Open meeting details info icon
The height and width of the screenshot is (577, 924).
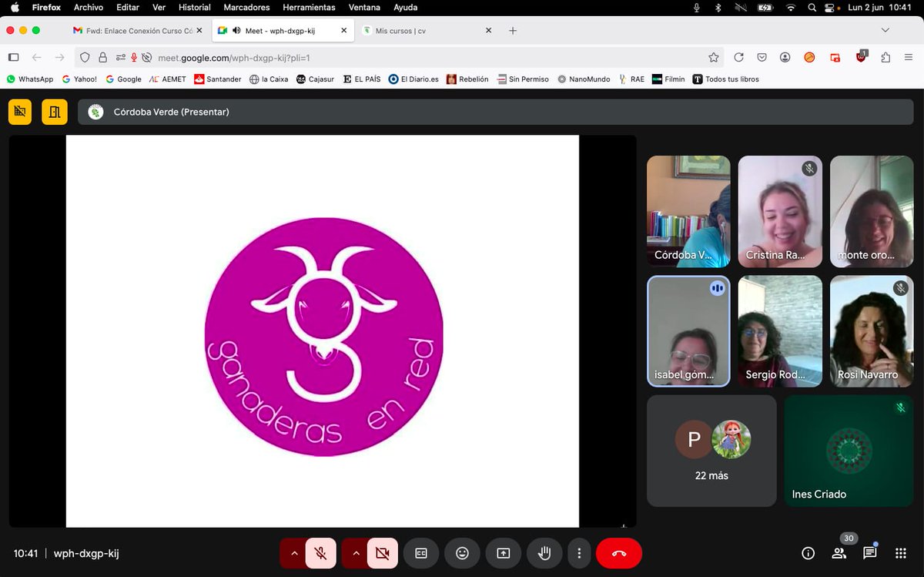pyautogui.click(x=808, y=553)
